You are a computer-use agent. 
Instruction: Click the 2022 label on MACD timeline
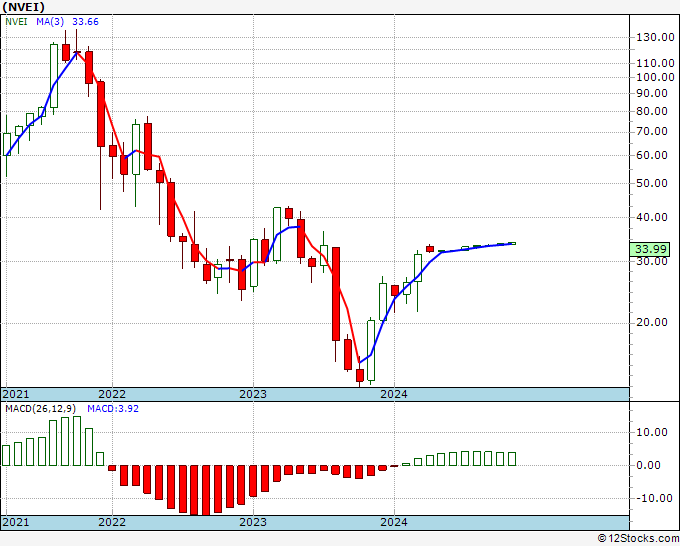[112, 522]
